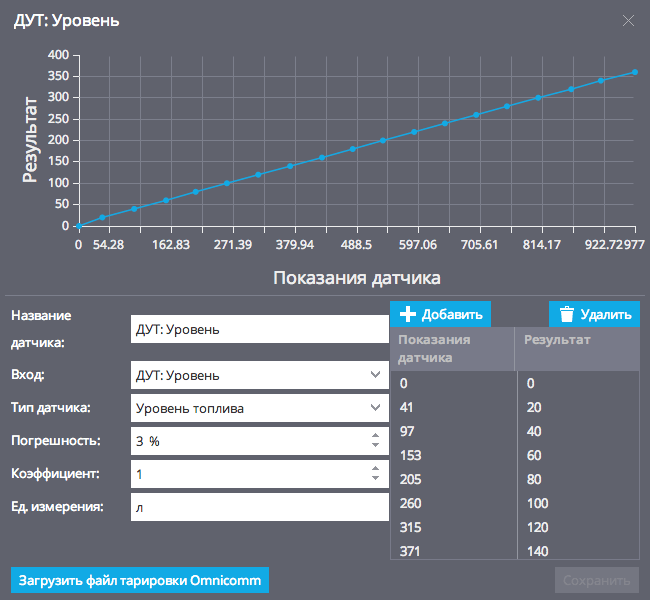
Task: Click sensor reading cell 315
Action: (x=454, y=527)
